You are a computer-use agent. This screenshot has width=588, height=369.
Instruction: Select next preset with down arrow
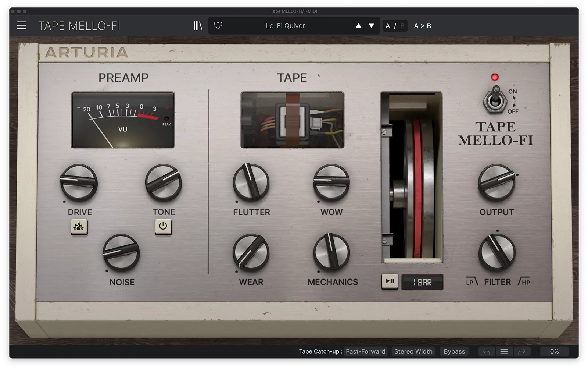[x=372, y=26]
